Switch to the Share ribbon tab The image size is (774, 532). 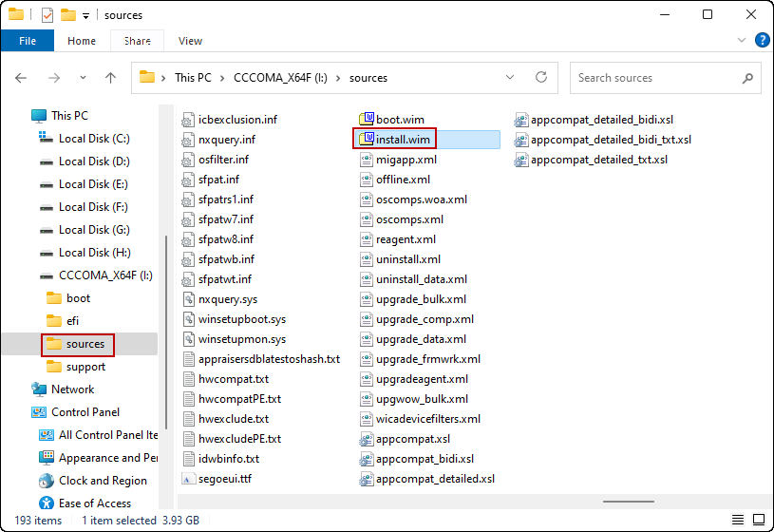[x=137, y=41]
